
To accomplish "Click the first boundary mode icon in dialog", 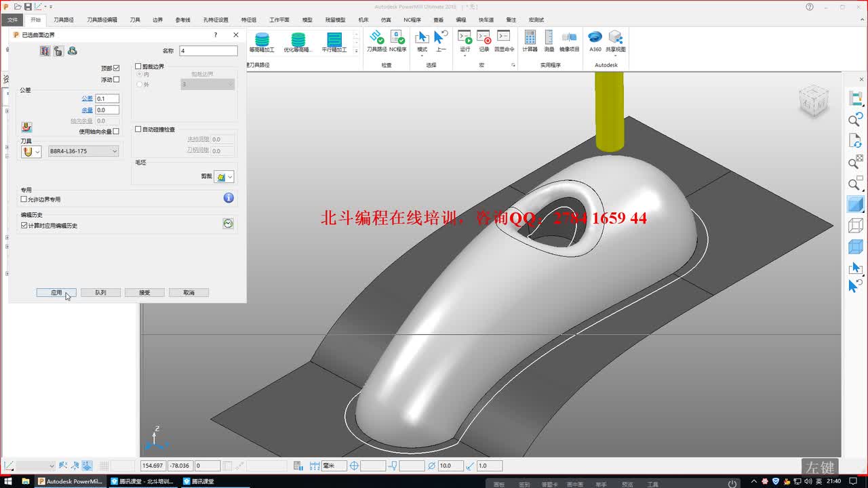I will click(45, 51).
